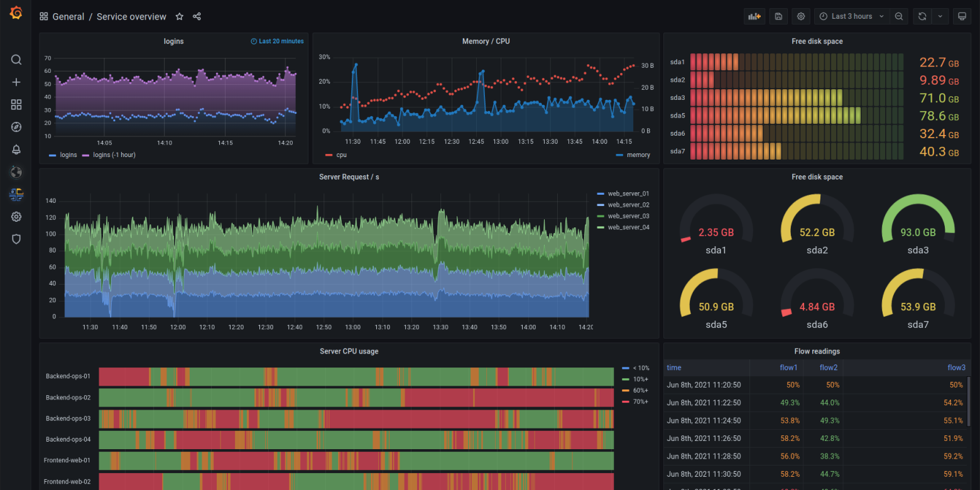Click the Last 20 minutes link on logins panel
This screenshot has width=980, height=490.
tap(277, 41)
